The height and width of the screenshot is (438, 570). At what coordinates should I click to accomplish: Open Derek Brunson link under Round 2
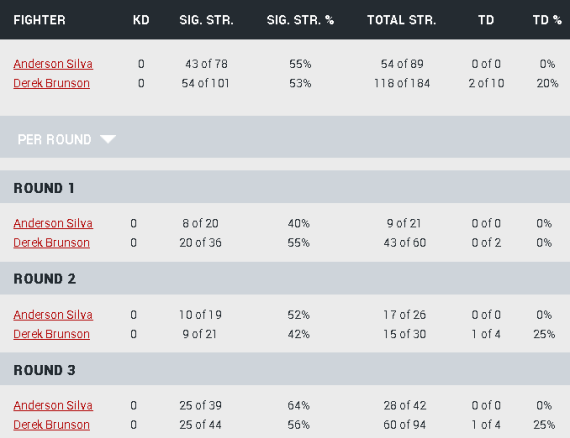point(52,334)
